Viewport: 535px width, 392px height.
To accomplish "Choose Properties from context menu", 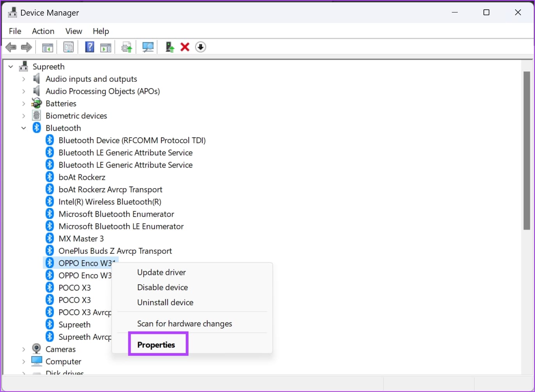I will pos(156,345).
